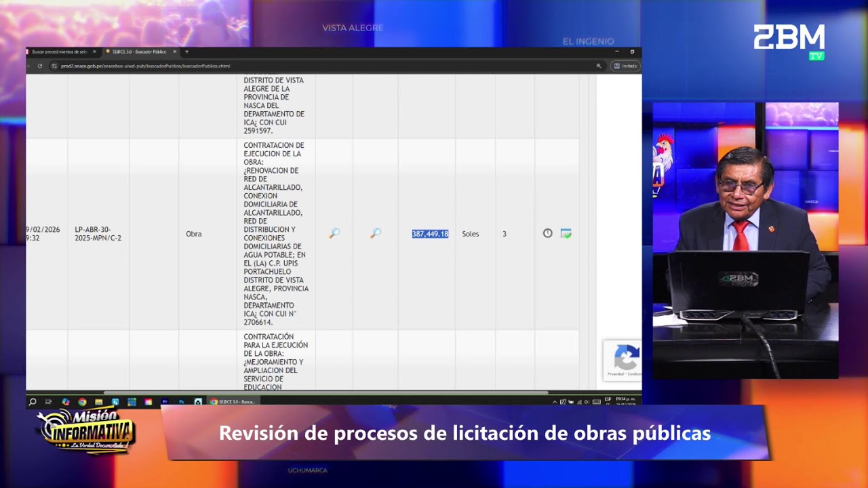
Task: Open Task View on taskbar
Action: 49,402
